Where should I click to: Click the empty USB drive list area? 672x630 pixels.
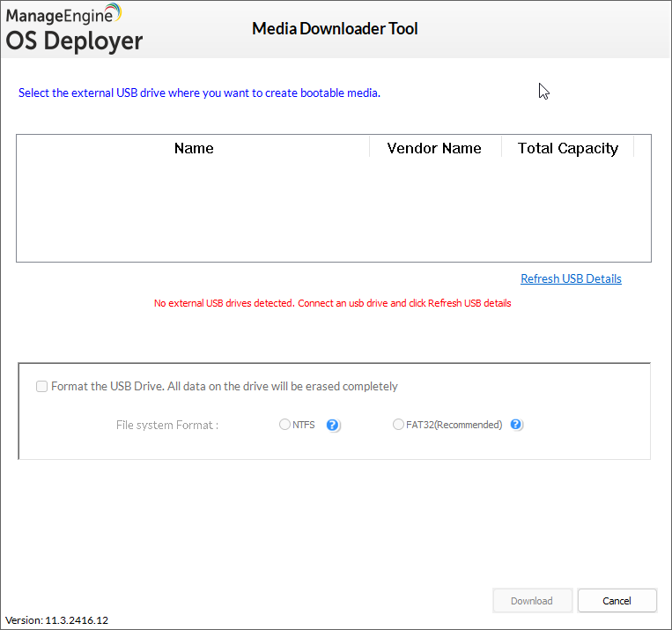pyautogui.click(x=333, y=210)
